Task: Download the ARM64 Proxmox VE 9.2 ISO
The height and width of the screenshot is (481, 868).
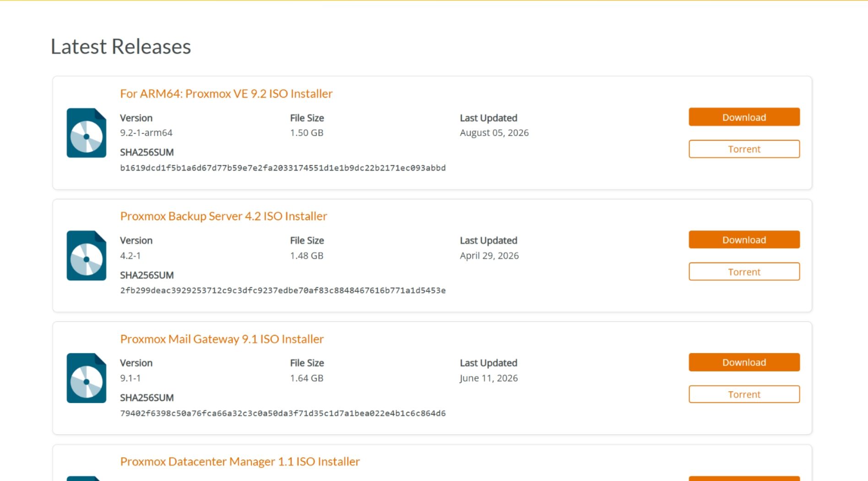Action: (x=744, y=117)
